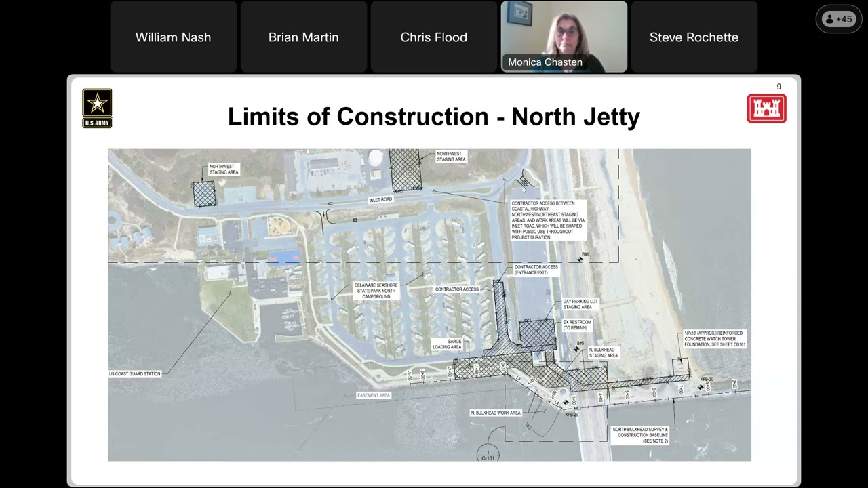Click the C-101 section marker circle
Viewport: 868px width, 488px height.
click(x=488, y=454)
